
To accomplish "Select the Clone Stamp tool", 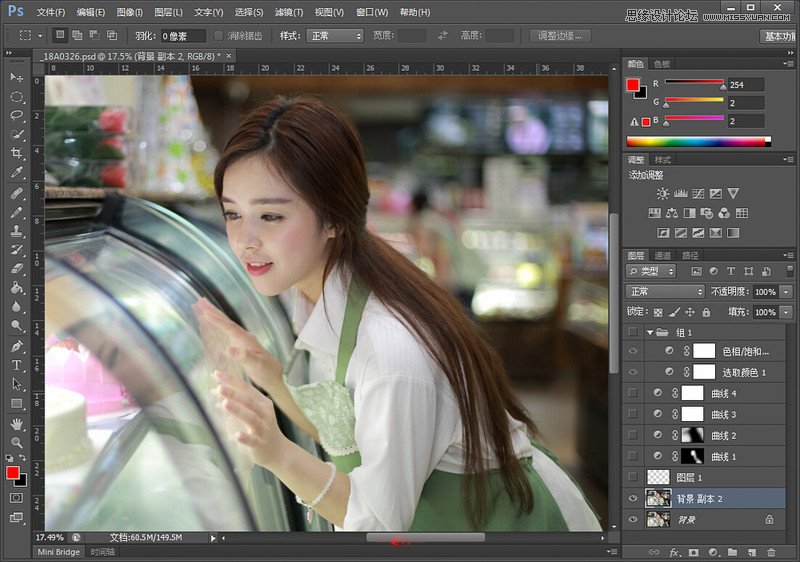I will (x=17, y=230).
